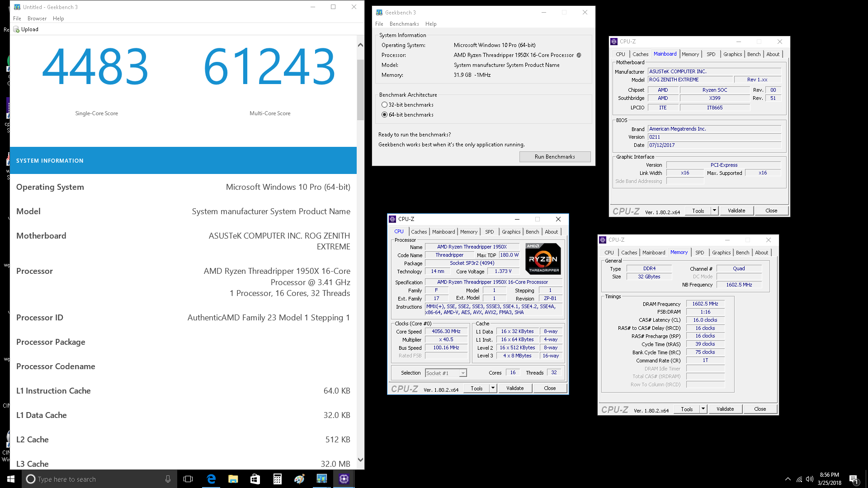Open network status tray icon

[799, 479]
